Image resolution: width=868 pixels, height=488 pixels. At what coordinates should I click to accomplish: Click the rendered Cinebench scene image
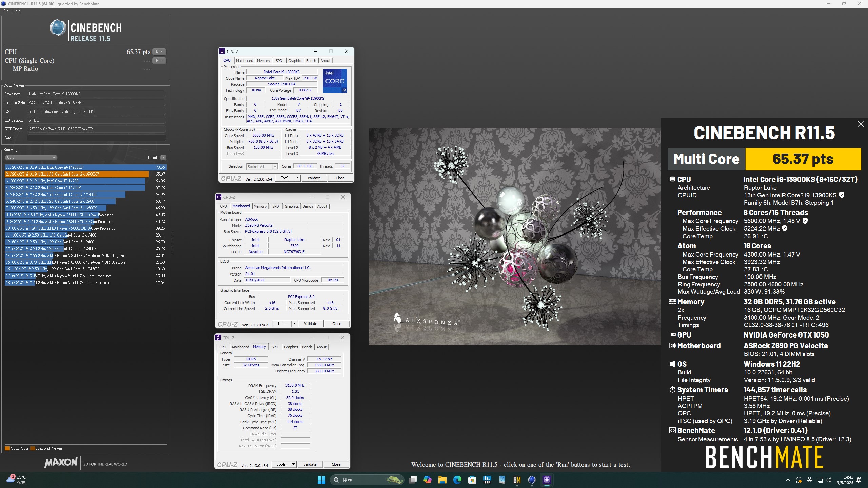tap(515, 237)
